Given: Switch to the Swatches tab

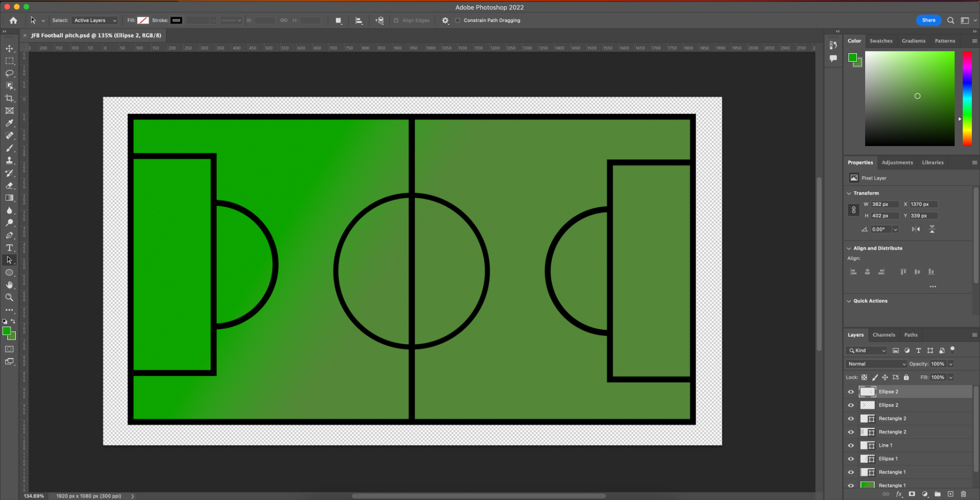Looking at the screenshot, I should point(881,41).
